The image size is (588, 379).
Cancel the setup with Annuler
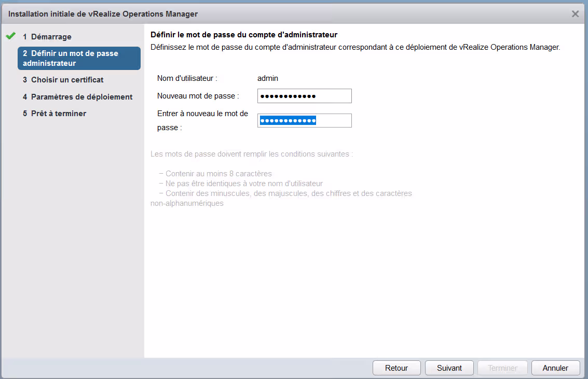pos(555,368)
